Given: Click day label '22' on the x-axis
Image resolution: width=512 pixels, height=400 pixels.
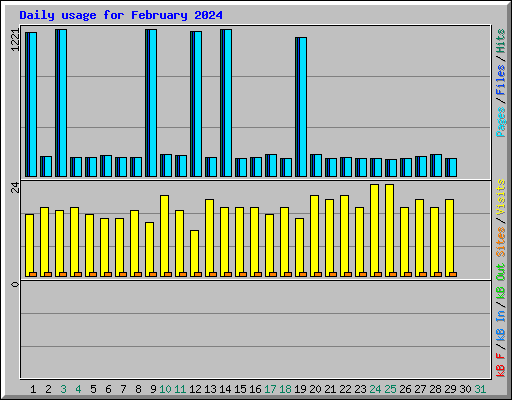Looking at the screenshot, I should tap(345, 389).
